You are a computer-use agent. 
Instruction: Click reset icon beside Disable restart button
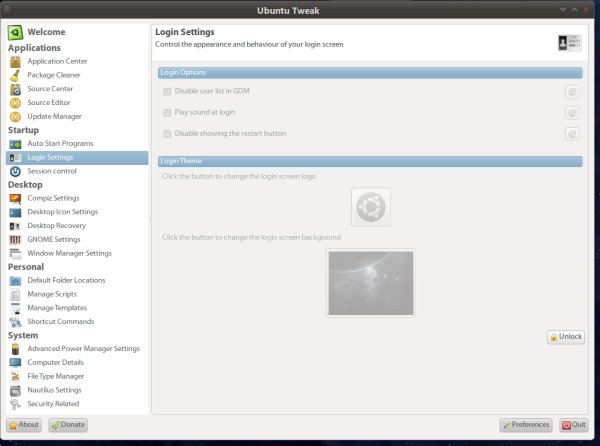[572, 134]
